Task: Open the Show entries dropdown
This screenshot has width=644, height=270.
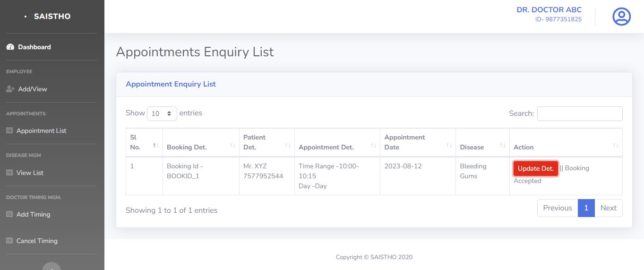Action: [x=162, y=113]
